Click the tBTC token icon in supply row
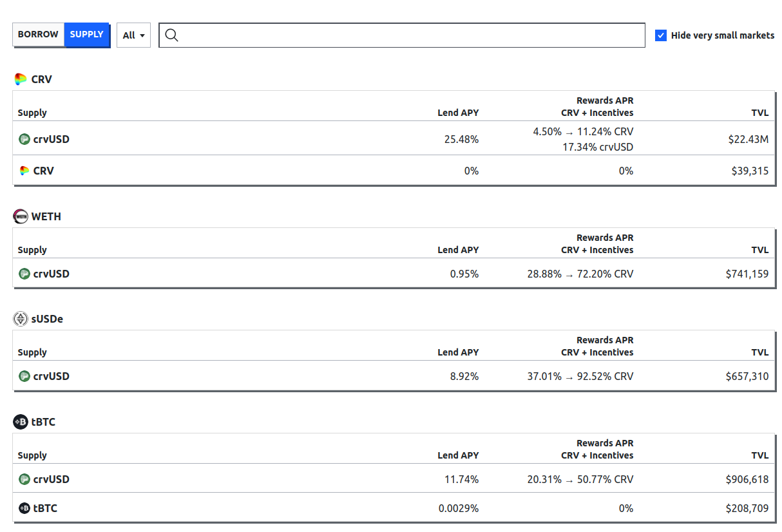782x532 pixels. point(24,508)
